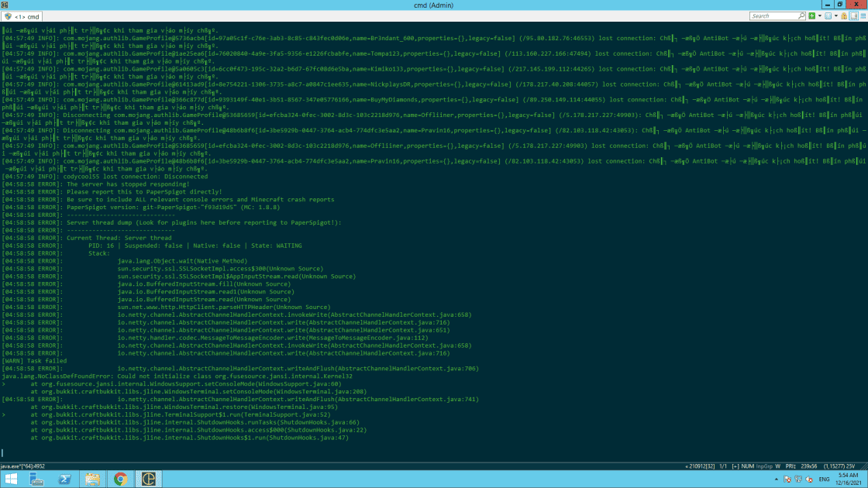The image size is (868, 488).
Task: Click the "java.lang.NoClassDefFoundError" line
Action: pyautogui.click(x=177, y=376)
